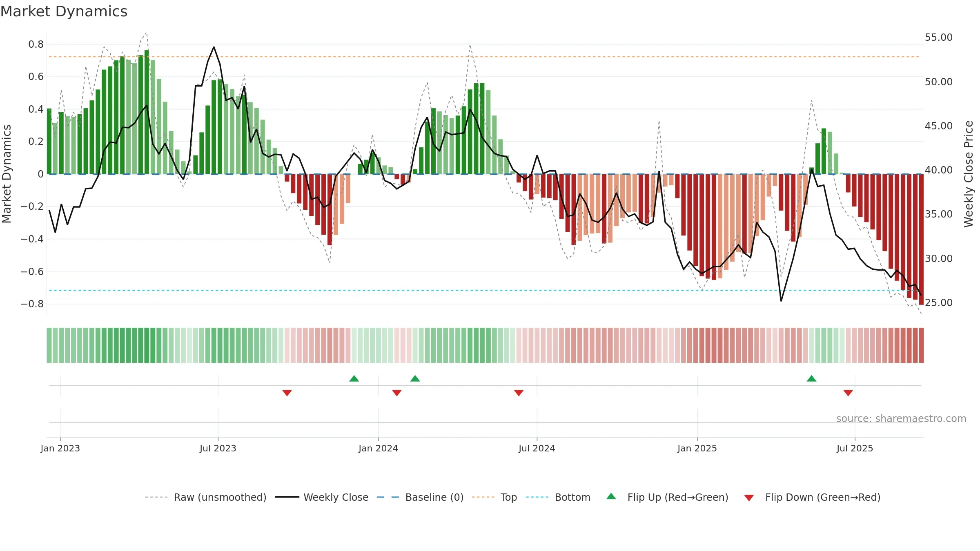The image size is (980, 551).
Task: Toggle the Weekly Close legend entry
Action: click(321, 497)
